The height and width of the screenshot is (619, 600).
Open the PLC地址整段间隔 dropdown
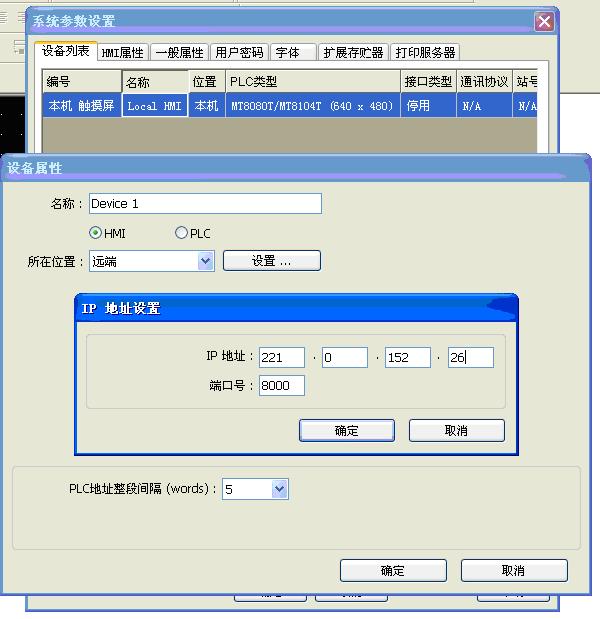click(x=279, y=489)
